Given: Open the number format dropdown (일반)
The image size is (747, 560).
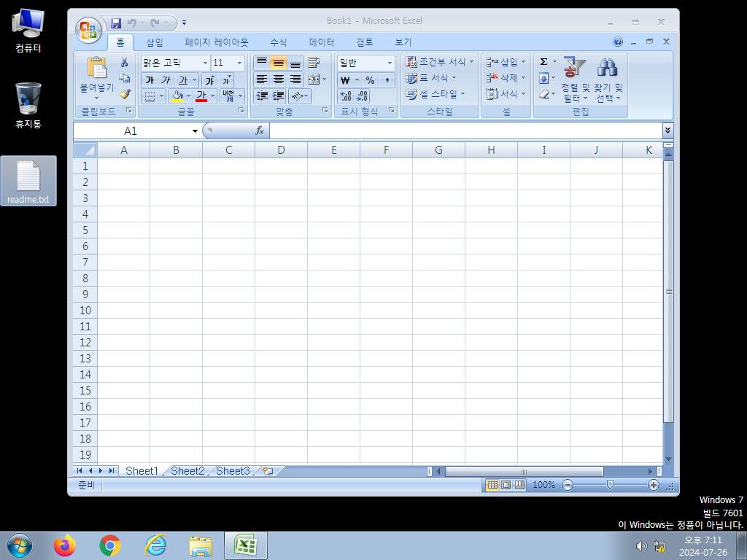Looking at the screenshot, I should click(x=390, y=63).
